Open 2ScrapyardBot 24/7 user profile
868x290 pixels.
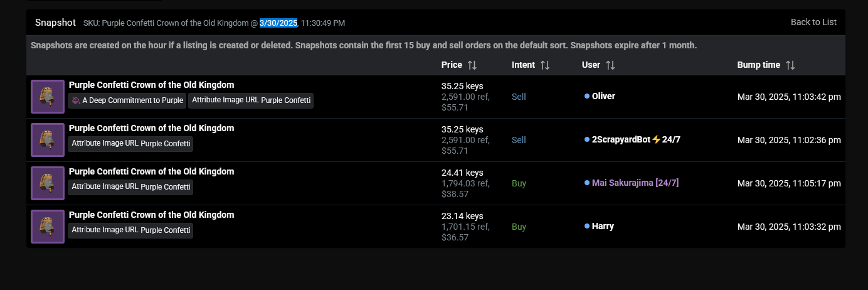pyautogui.click(x=635, y=139)
